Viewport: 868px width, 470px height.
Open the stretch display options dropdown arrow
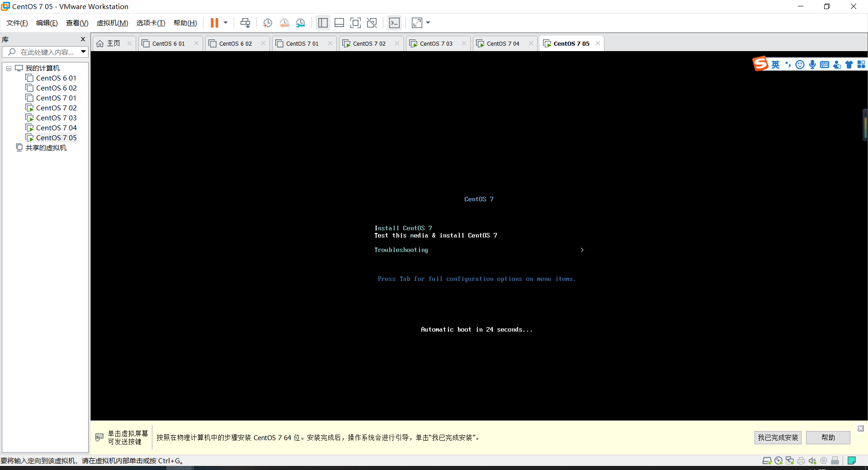coord(428,23)
